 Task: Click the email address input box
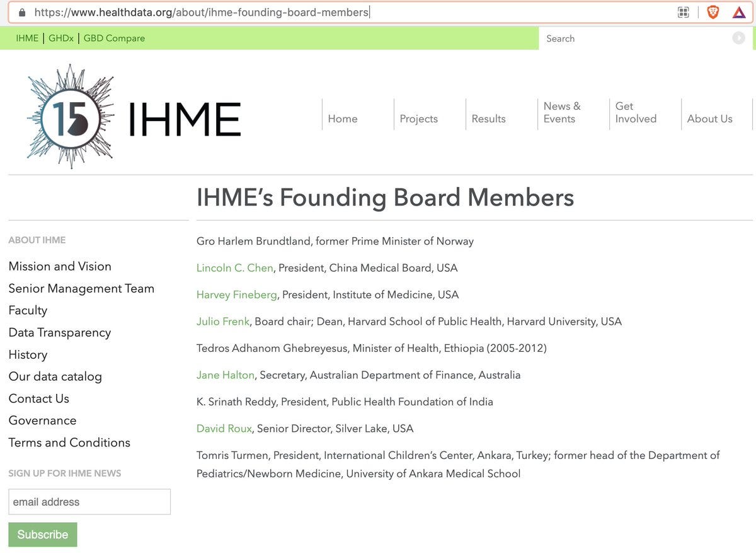[89, 502]
